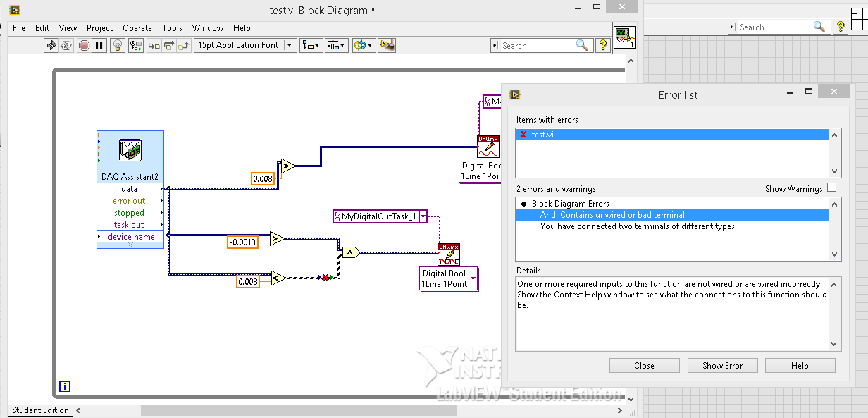This screenshot has height=418, width=868.
Task: Click the broken wire red X
Action: [325, 278]
